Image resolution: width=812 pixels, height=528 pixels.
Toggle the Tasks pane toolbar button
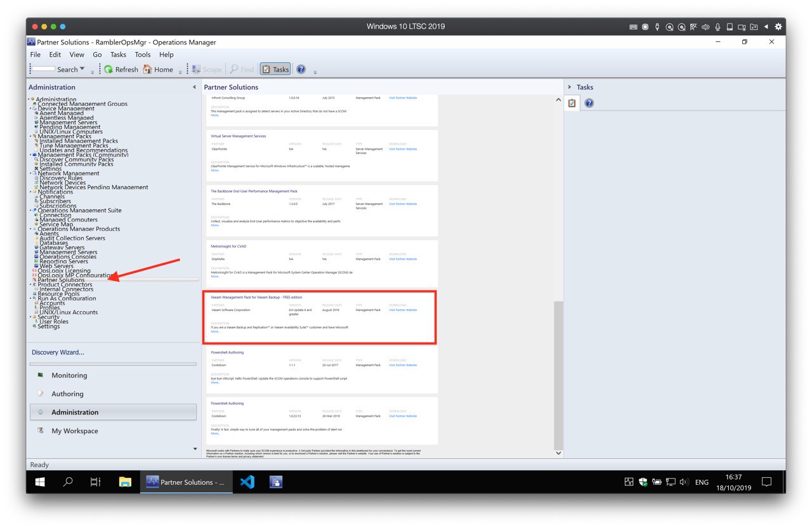275,70
